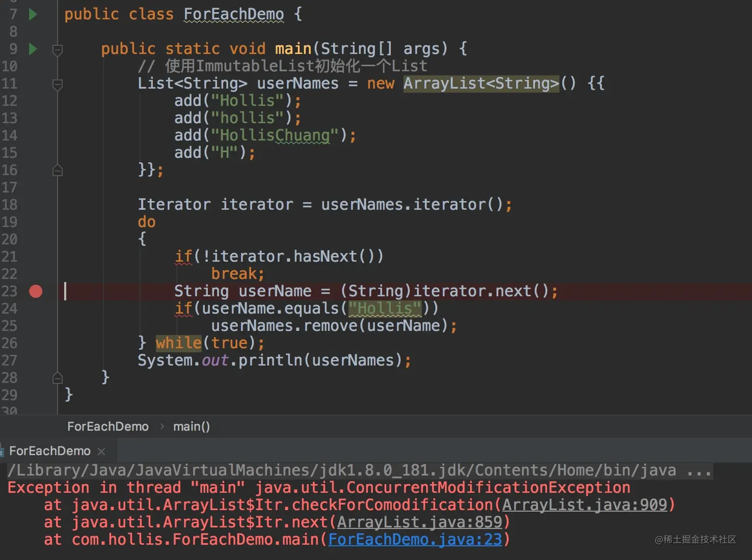Click the ArrayList<String> highlighted type on line 11
Image resolution: width=752 pixels, height=560 pixels.
click(481, 83)
